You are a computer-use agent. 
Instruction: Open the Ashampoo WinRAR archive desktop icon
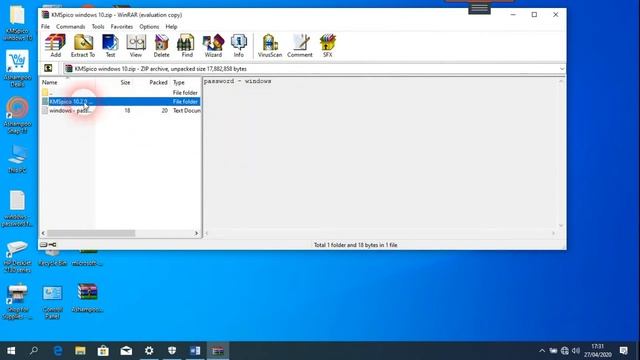[x=87, y=298]
